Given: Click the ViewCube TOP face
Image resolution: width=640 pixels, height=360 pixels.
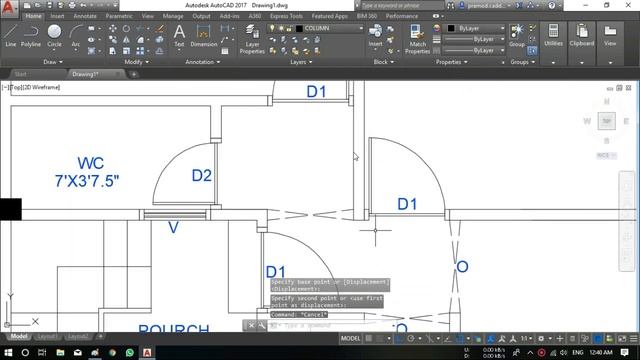Looking at the screenshot, I should coord(607,121).
